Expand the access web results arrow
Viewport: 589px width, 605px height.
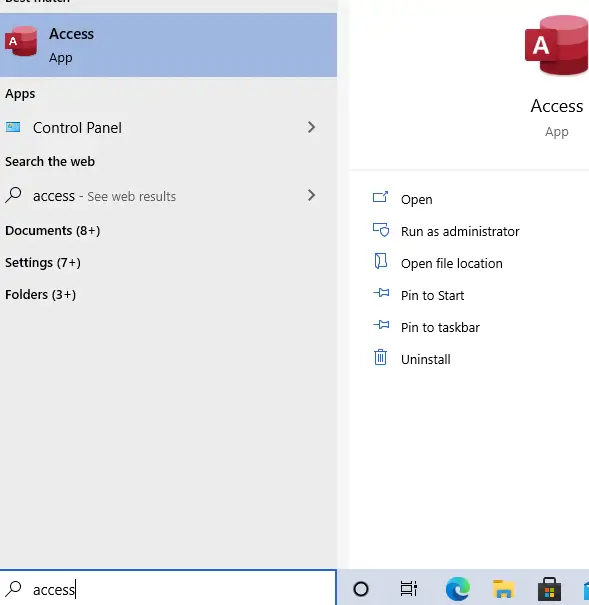click(311, 195)
